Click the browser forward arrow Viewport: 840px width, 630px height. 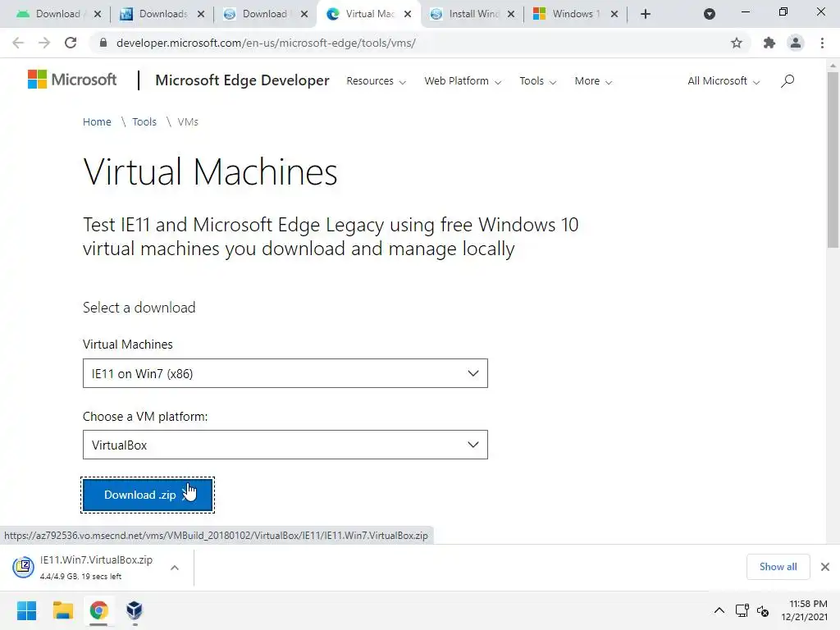[x=44, y=43]
